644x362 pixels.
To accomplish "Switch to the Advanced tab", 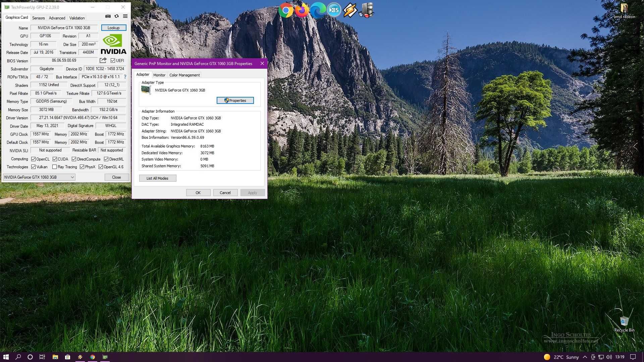I will tap(57, 18).
